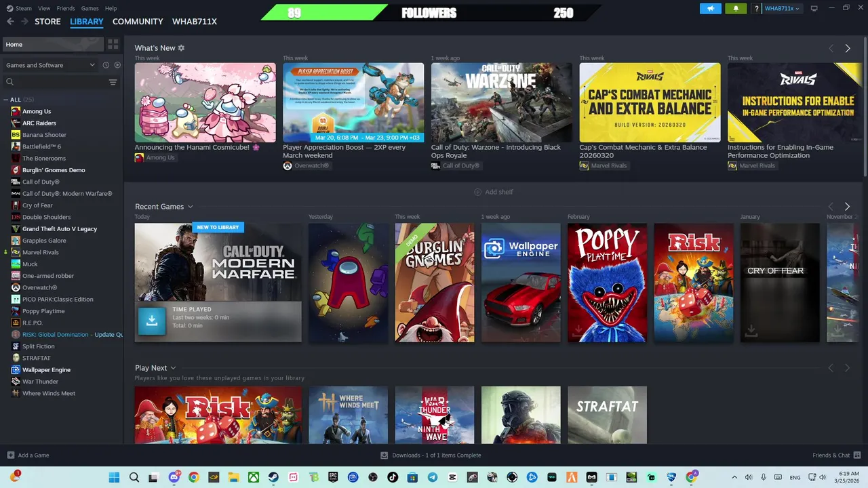Image resolution: width=868 pixels, height=488 pixels.
Task: Open the Games menu
Action: coord(90,8)
